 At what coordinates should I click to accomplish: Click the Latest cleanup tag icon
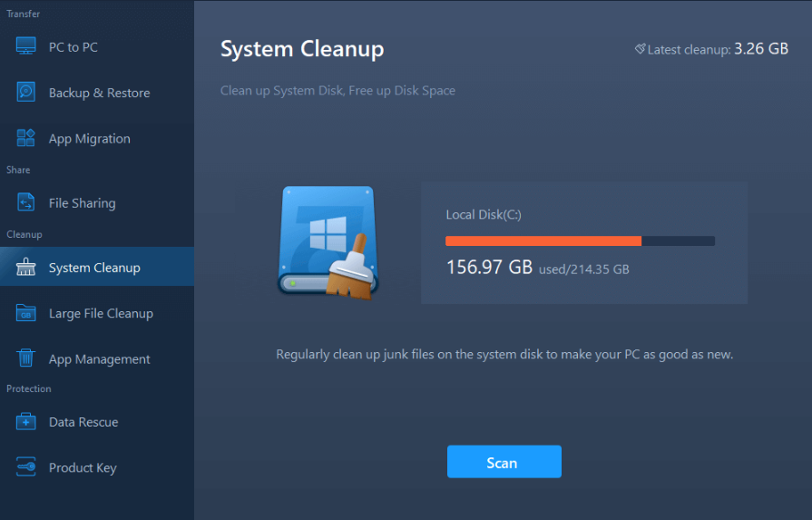tap(640, 49)
